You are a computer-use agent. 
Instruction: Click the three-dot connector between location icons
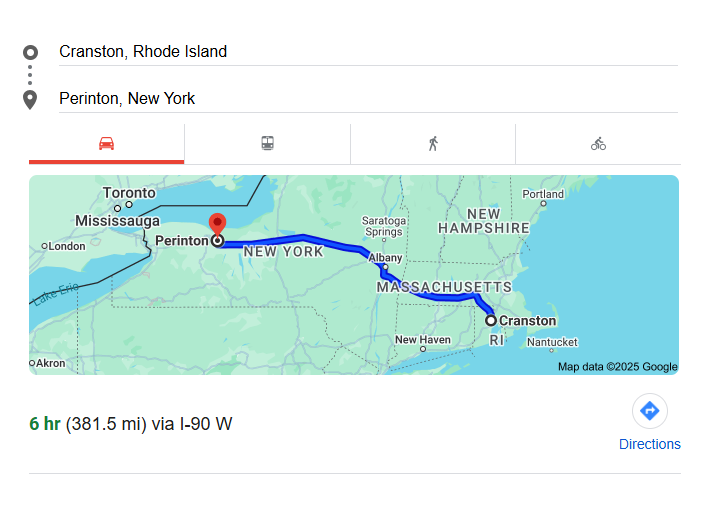tap(30, 75)
